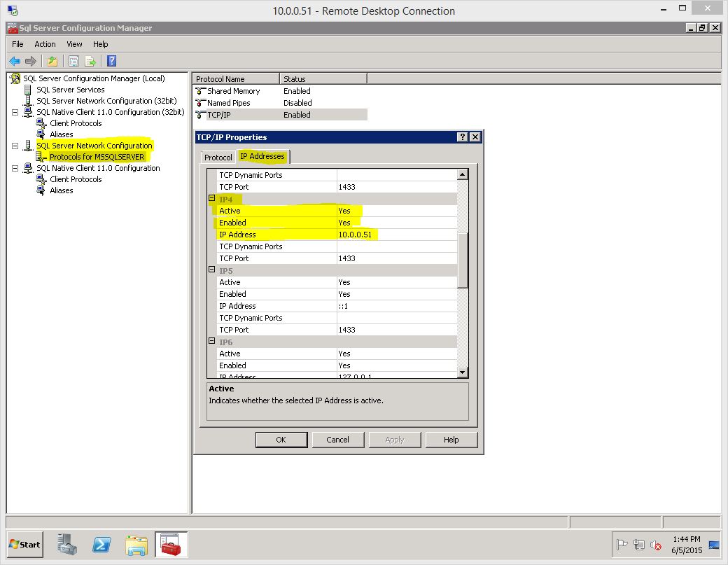Select SQL Native Client 11.0 Configuration (32bit)
Image resolution: width=728 pixels, height=565 pixels.
[111, 112]
